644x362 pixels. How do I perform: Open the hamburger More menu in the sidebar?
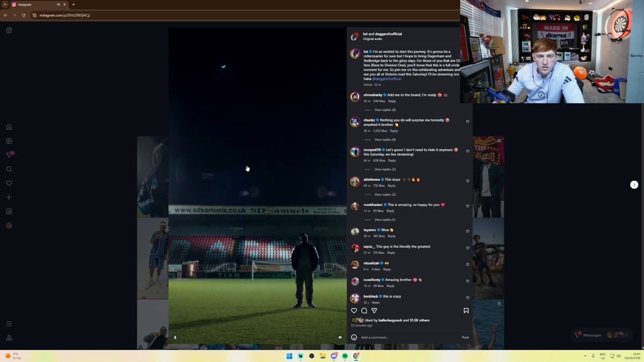9,324
